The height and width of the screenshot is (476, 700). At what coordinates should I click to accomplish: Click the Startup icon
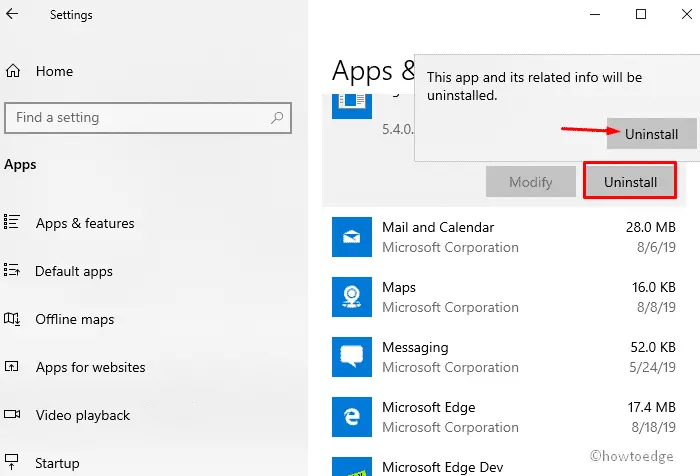pyautogui.click(x=12, y=462)
